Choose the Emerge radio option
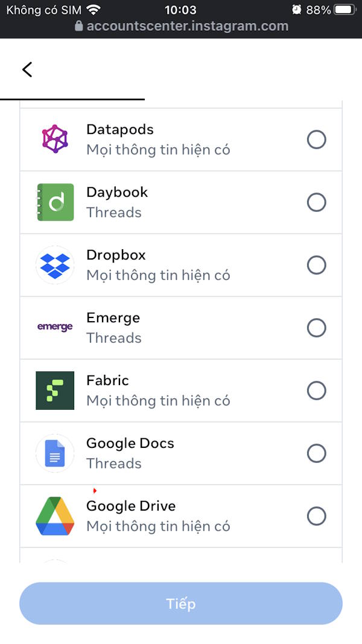Viewport: 362px width, 644px height. click(316, 328)
